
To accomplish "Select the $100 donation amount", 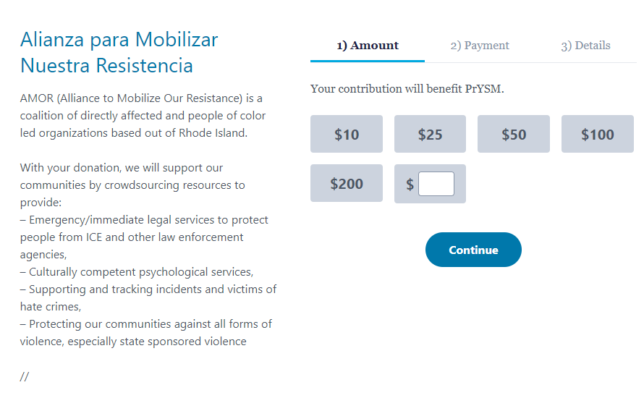I will point(597,134).
